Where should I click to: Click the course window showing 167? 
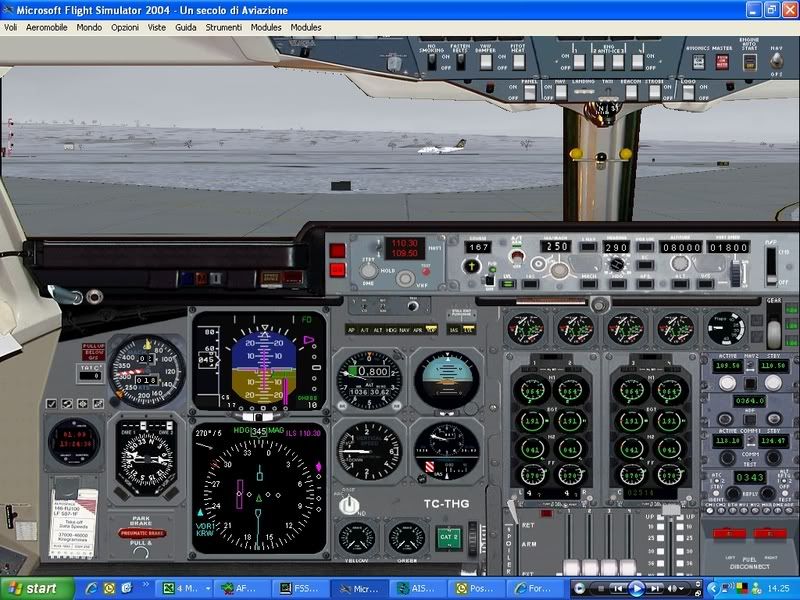coord(478,247)
